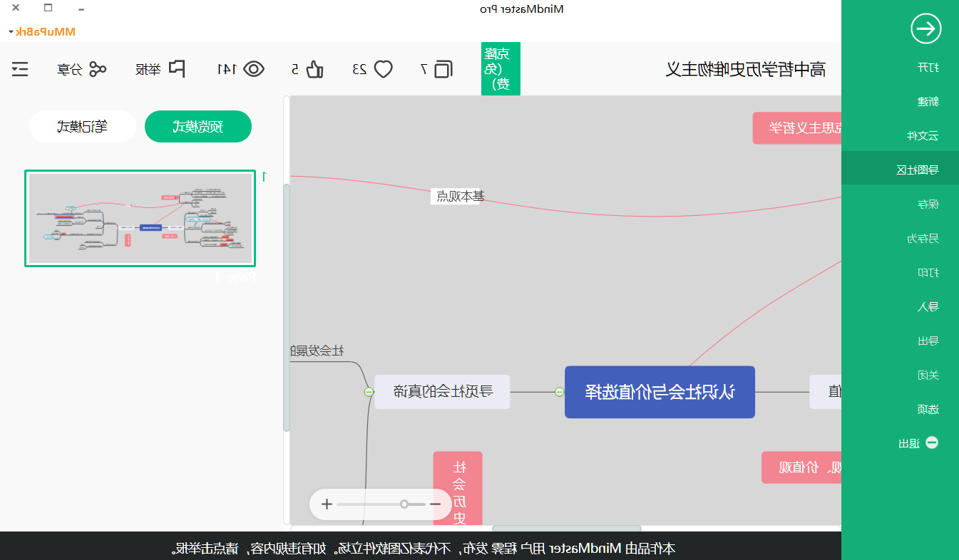Click the green 克隆(免费) clone button

coord(501,68)
